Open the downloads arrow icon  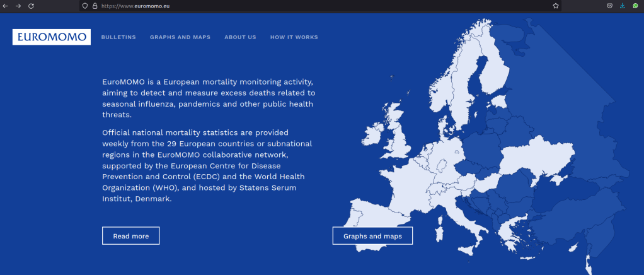(x=623, y=6)
